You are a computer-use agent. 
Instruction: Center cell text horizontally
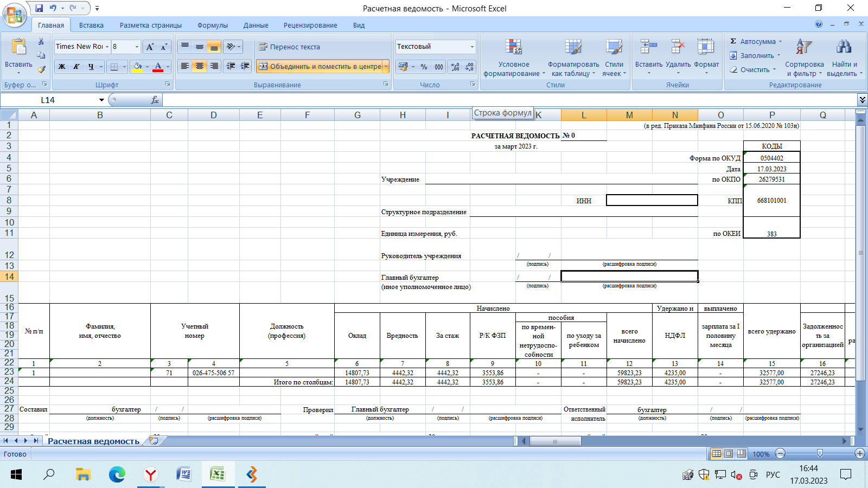tap(200, 66)
